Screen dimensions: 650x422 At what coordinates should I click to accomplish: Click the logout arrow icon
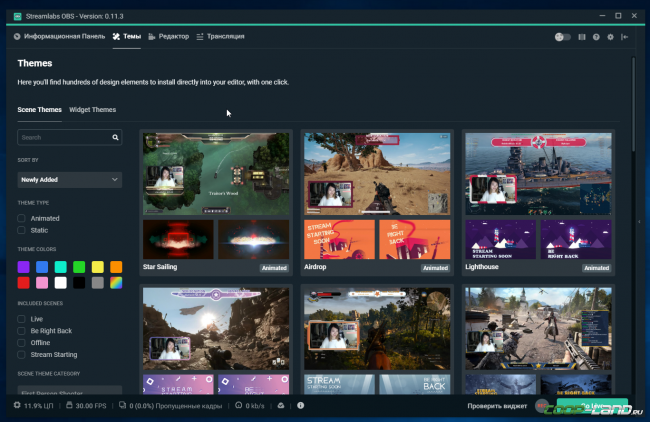[x=624, y=37]
